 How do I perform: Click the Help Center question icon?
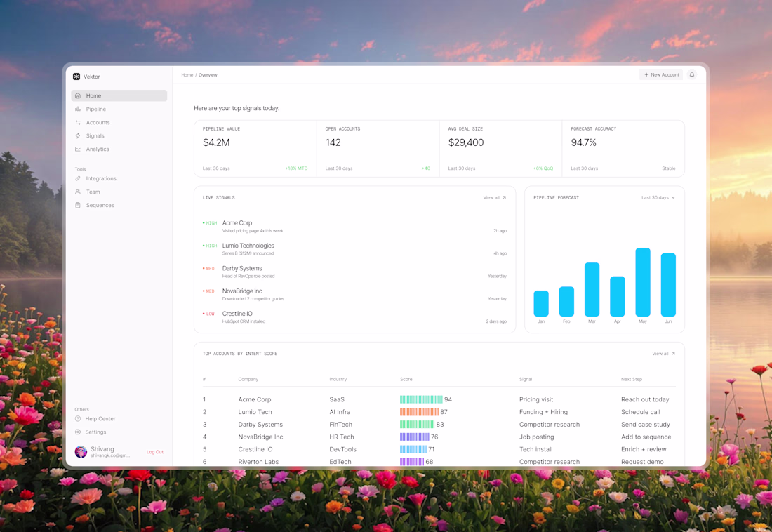[78, 419]
